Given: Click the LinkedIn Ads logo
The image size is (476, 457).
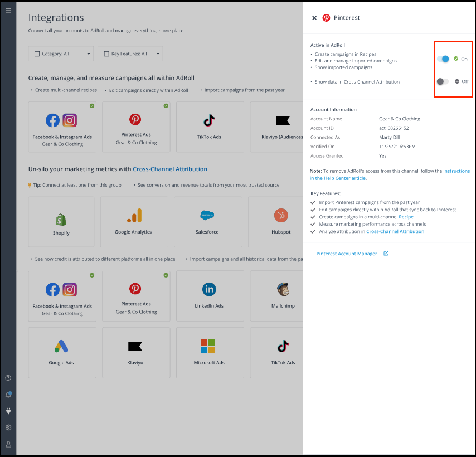Looking at the screenshot, I should tap(209, 289).
